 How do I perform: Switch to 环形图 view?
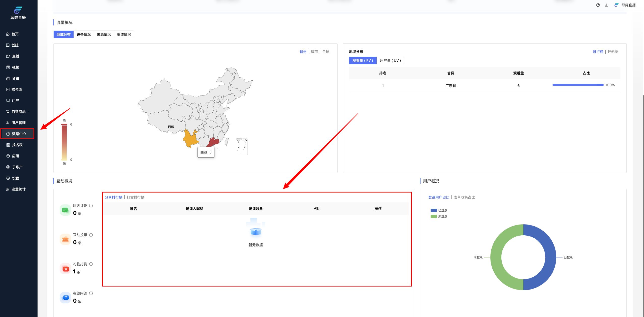[613, 52]
